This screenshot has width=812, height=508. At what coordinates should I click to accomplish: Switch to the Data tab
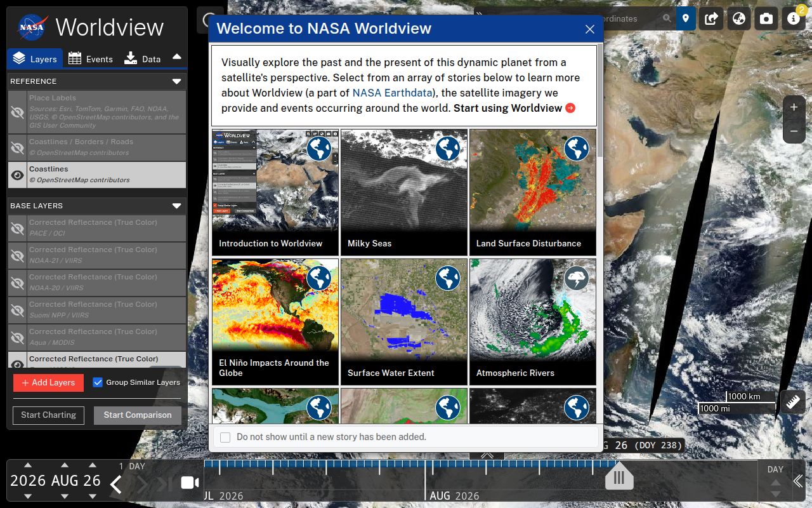pyautogui.click(x=142, y=58)
